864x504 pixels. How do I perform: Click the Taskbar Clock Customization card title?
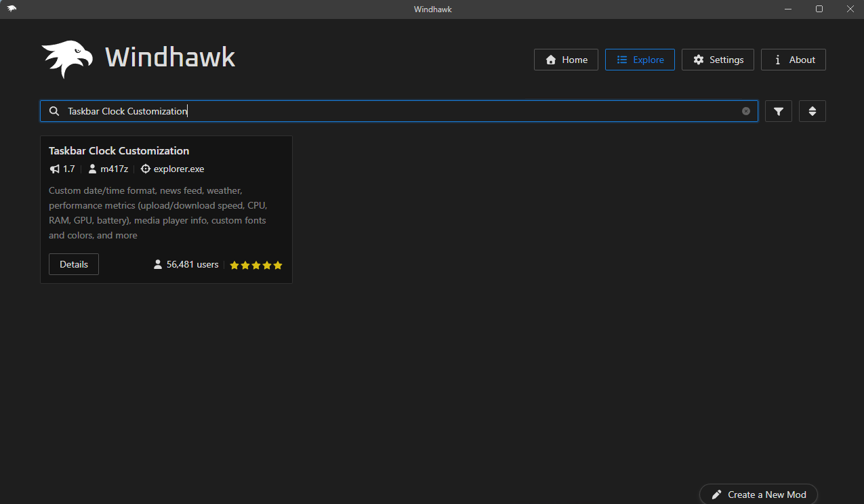pyautogui.click(x=119, y=150)
